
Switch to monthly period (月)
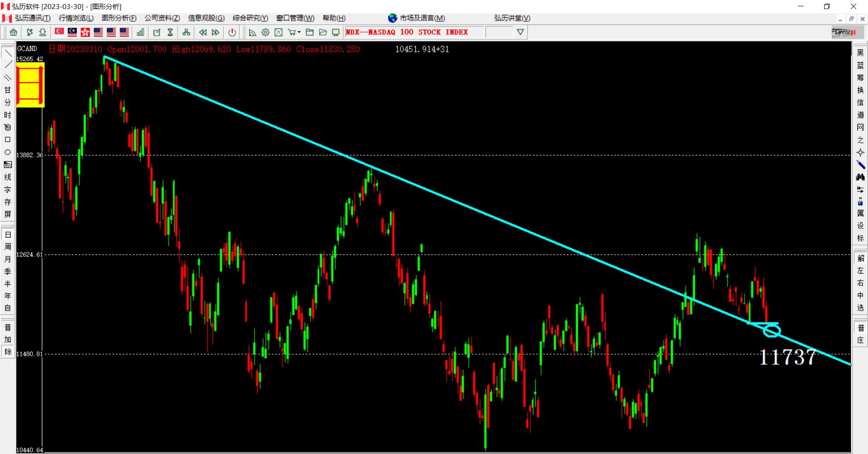(x=8, y=259)
